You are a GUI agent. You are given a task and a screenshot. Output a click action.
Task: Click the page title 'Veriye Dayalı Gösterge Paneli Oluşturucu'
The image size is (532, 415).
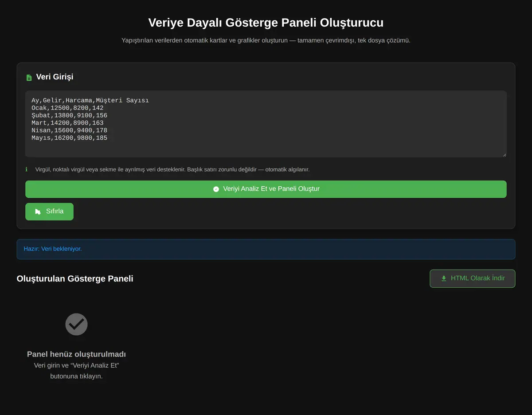(x=266, y=23)
